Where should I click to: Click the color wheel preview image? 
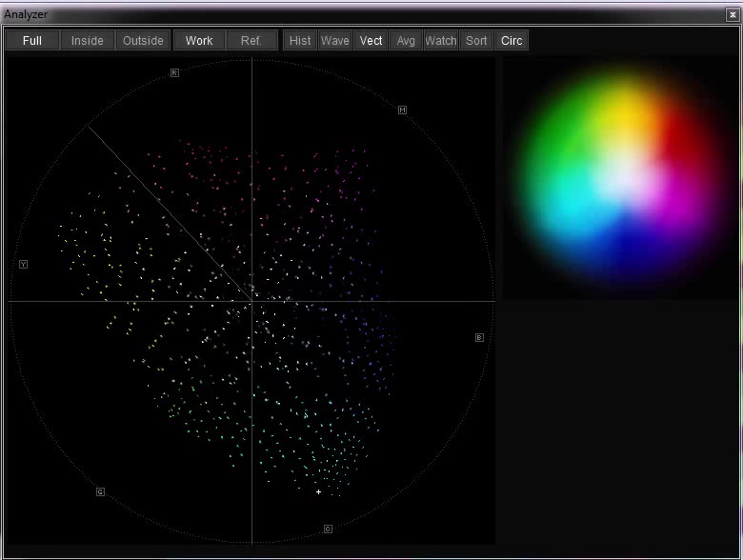click(x=619, y=179)
